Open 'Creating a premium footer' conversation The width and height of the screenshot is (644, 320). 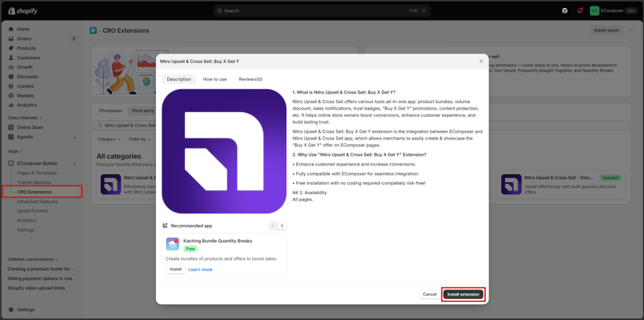coord(42,269)
